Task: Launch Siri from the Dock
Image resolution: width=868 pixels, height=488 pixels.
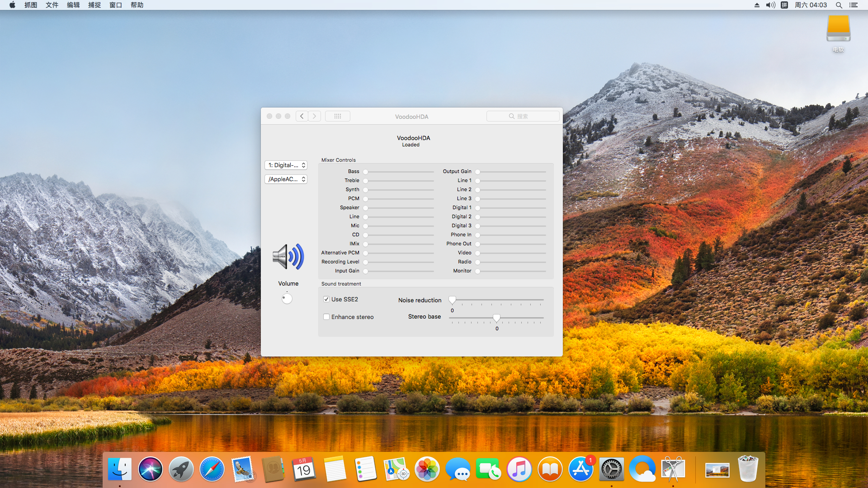Action: [x=151, y=469]
